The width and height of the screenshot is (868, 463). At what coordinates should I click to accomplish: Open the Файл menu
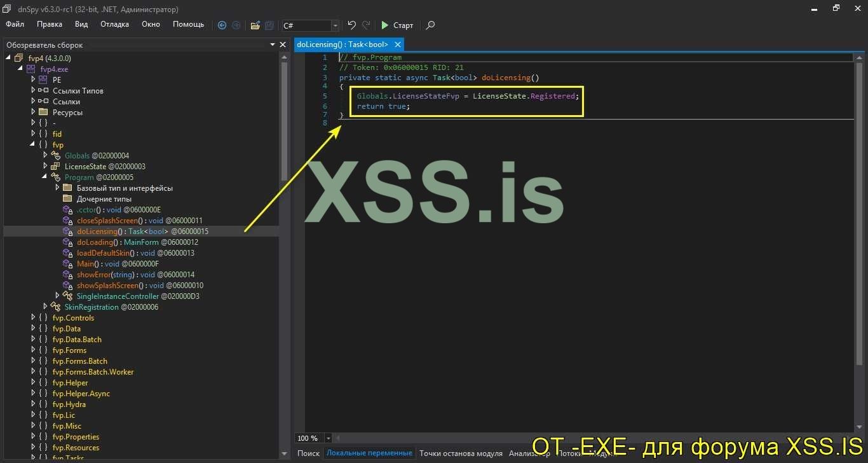click(x=15, y=24)
